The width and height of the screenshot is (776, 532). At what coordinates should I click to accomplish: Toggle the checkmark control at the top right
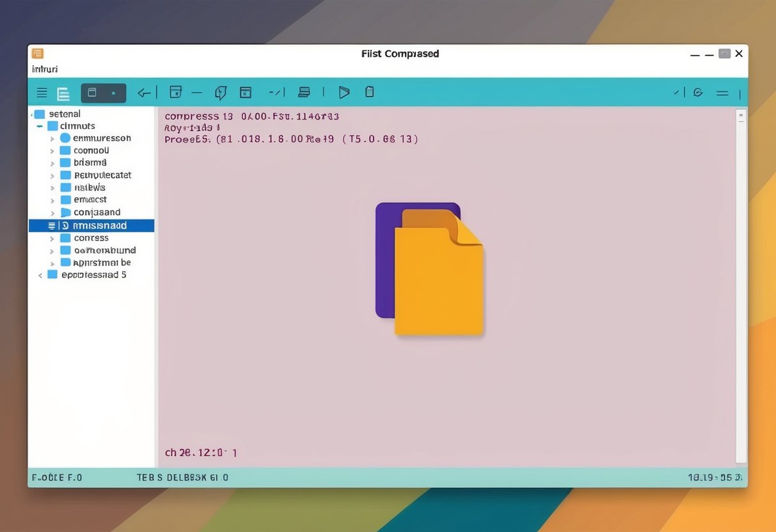[675, 93]
